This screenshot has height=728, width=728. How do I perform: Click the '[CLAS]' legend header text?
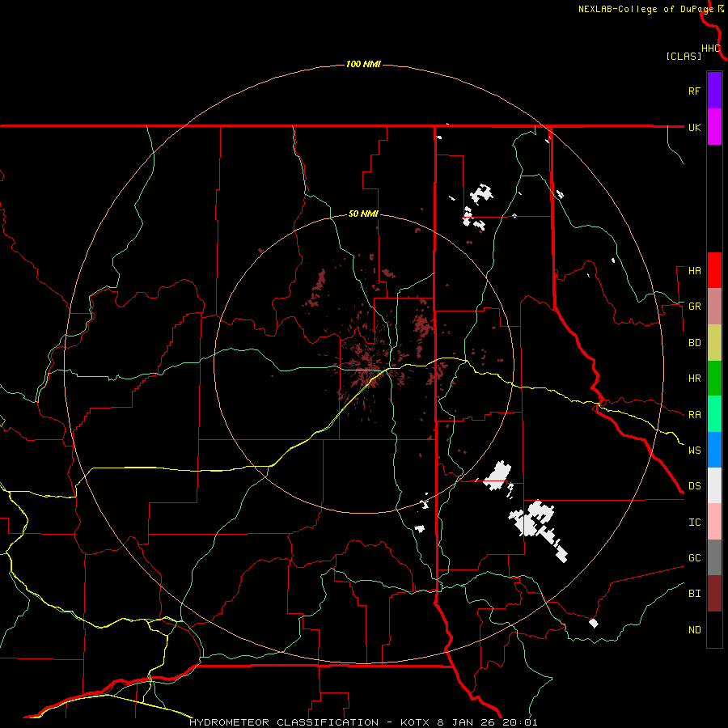coord(684,56)
